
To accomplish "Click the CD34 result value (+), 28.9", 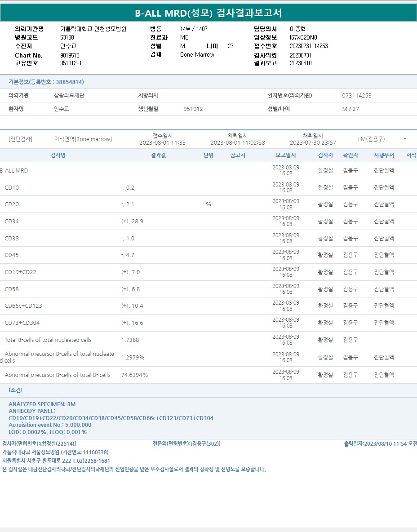I will [x=132, y=222].
